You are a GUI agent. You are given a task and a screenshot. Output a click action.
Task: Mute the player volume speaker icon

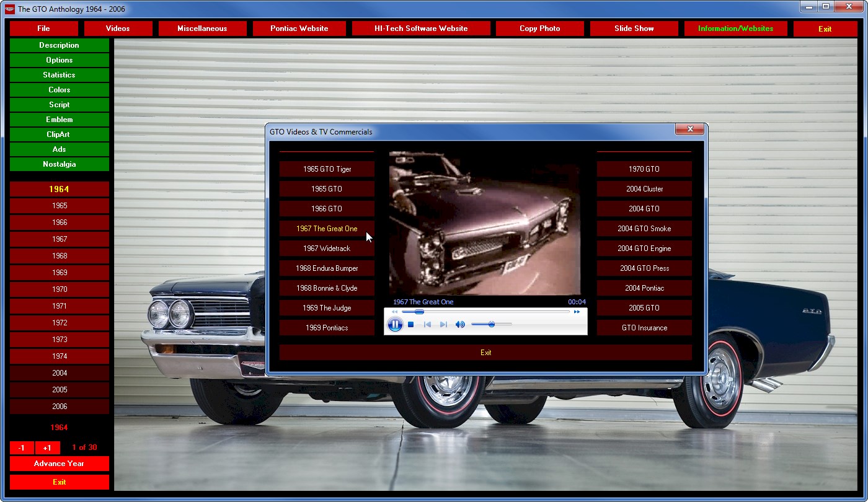460,324
